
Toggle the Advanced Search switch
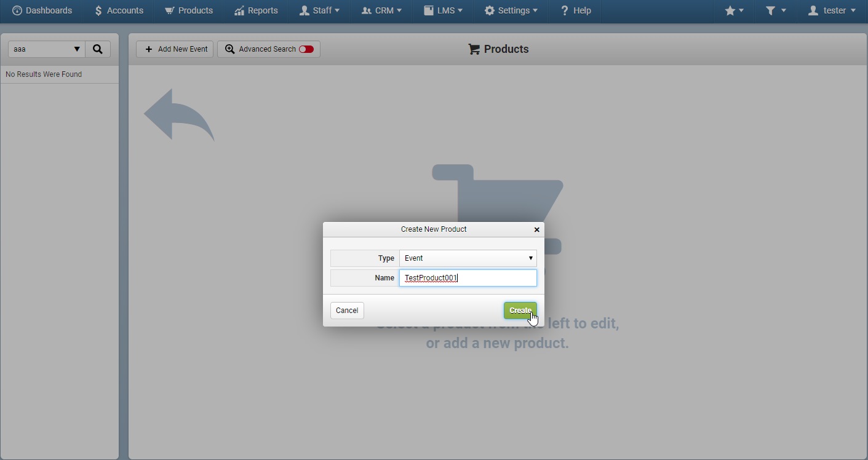306,49
